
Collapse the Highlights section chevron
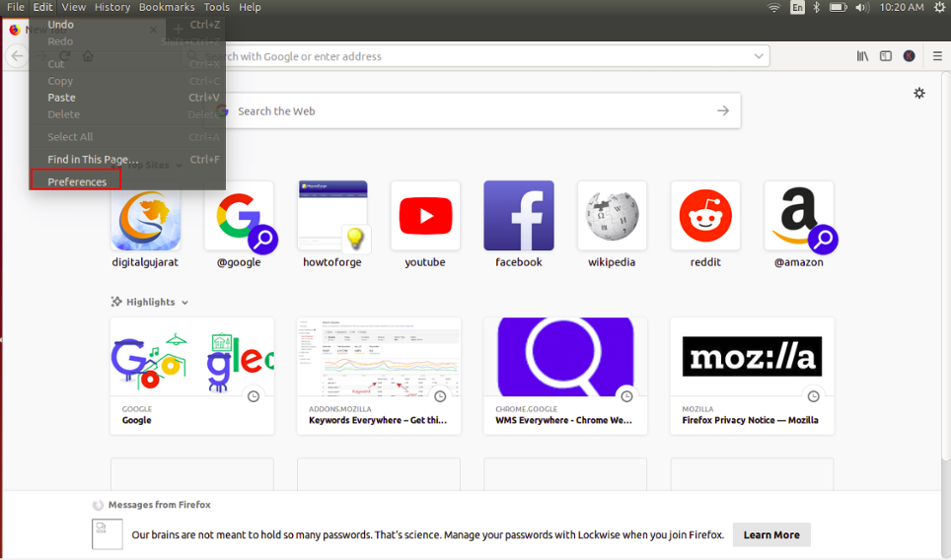(x=185, y=303)
